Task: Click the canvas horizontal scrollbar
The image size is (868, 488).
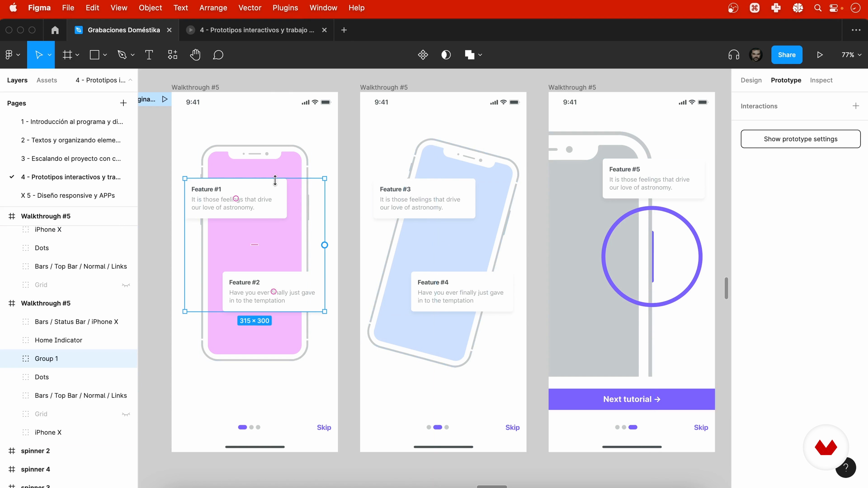Action: coord(492,486)
